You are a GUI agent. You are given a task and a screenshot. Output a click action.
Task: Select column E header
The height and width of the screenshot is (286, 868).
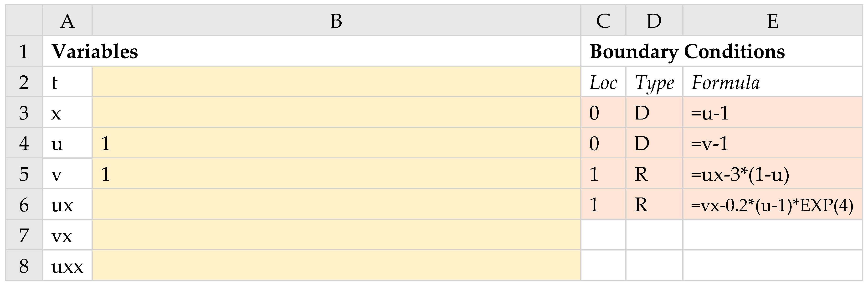[x=772, y=21]
